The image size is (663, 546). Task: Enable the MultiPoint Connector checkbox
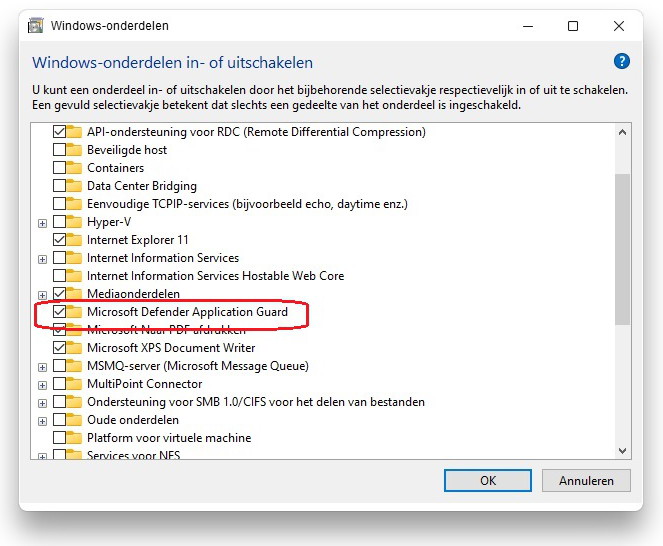59,384
